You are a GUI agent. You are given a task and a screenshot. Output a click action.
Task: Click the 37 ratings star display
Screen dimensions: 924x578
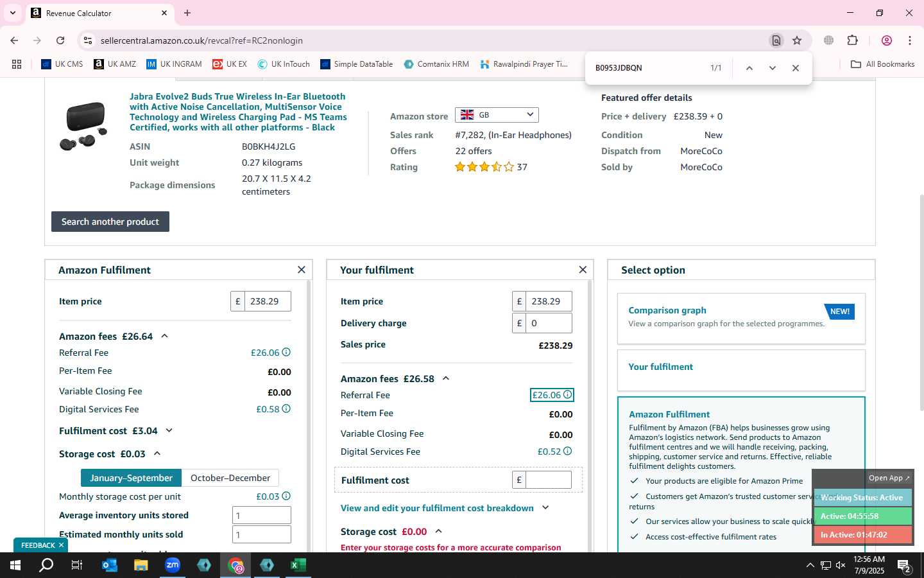[x=484, y=167]
